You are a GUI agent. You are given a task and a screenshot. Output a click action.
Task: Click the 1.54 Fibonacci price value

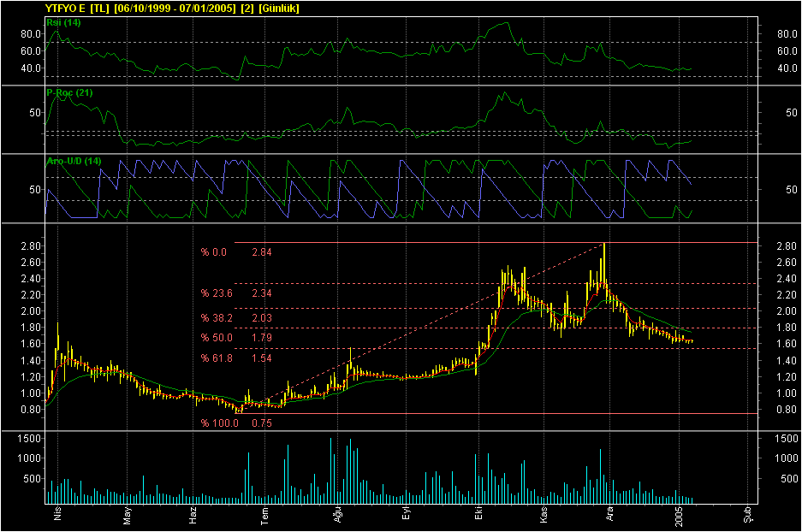pyautogui.click(x=262, y=358)
